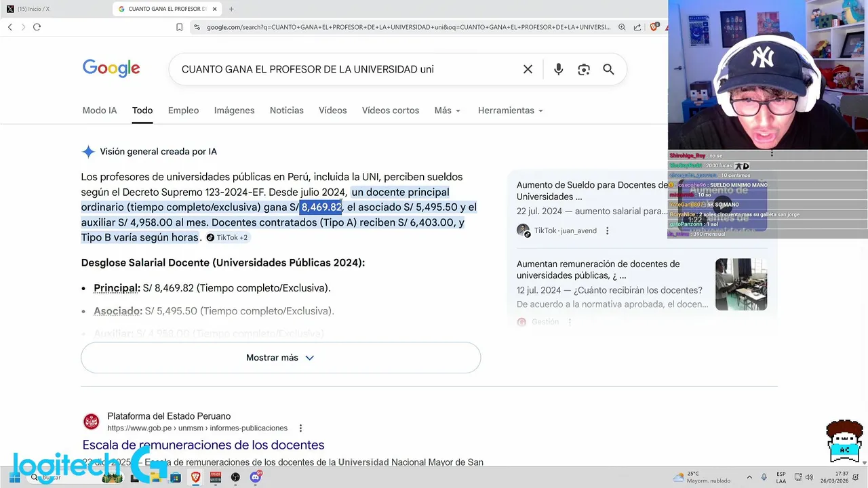
Task: Go forward with the browser forward arrow
Action: [x=23, y=27]
